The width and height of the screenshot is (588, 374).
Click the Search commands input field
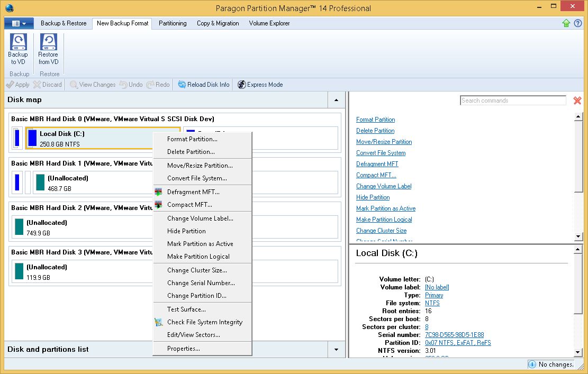click(x=513, y=101)
